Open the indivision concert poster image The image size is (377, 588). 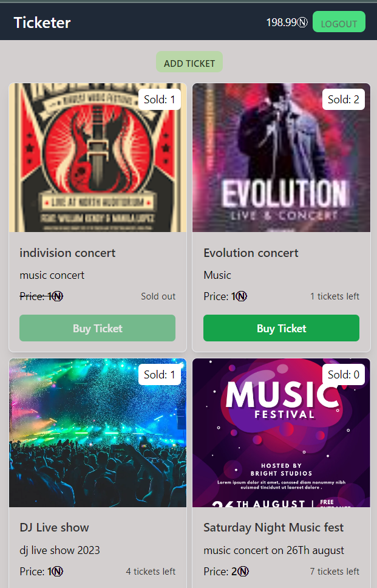tap(97, 157)
